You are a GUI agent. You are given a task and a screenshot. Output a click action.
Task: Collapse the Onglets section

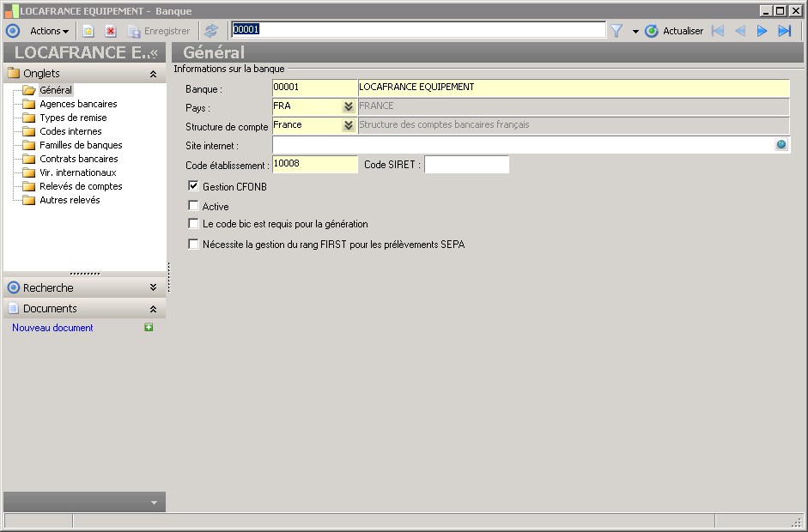pos(153,74)
